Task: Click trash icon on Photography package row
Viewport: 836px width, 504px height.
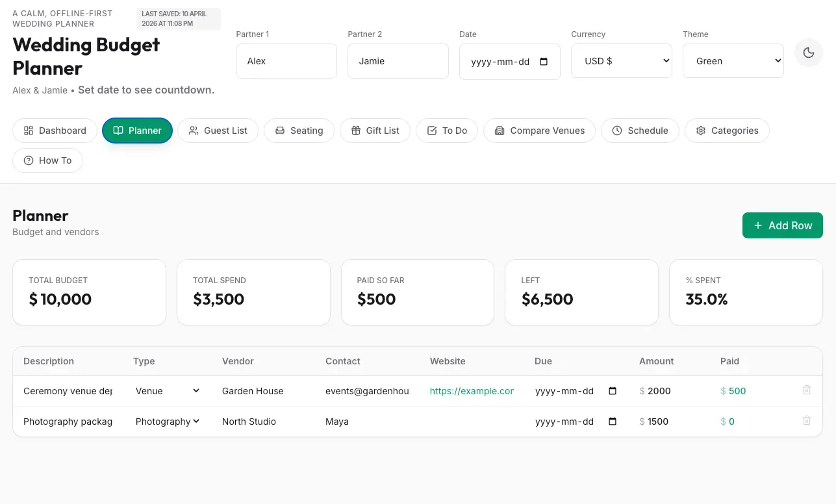Action: 806,421
